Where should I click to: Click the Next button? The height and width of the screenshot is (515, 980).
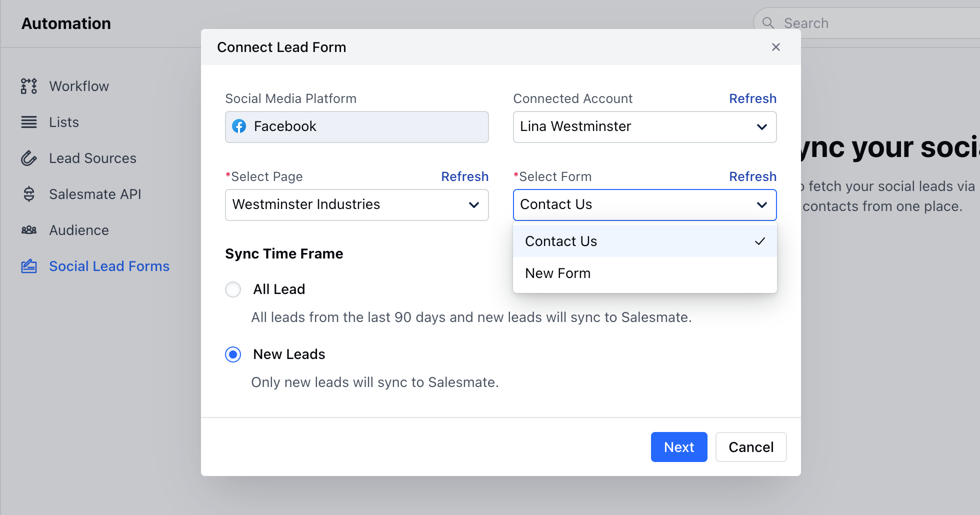click(x=679, y=447)
